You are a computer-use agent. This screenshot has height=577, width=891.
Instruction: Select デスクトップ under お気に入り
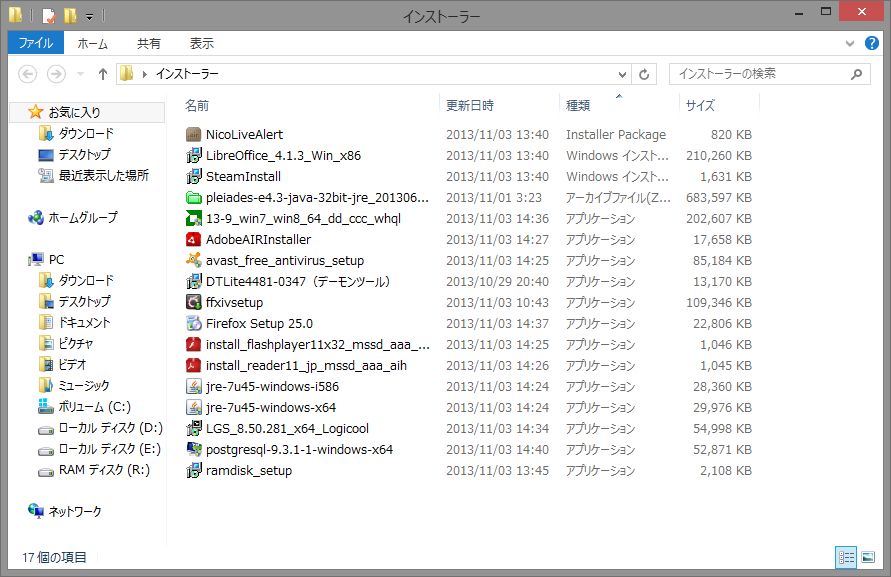point(85,155)
